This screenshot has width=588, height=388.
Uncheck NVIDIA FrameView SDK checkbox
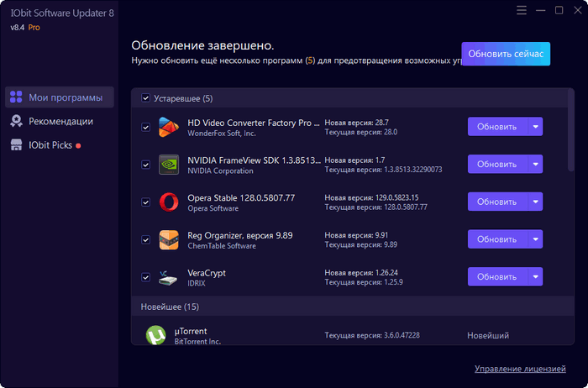tap(145, 165)
